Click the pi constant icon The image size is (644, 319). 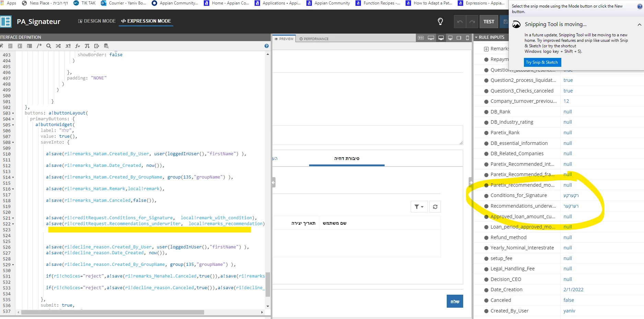click(x=87, y=46)
